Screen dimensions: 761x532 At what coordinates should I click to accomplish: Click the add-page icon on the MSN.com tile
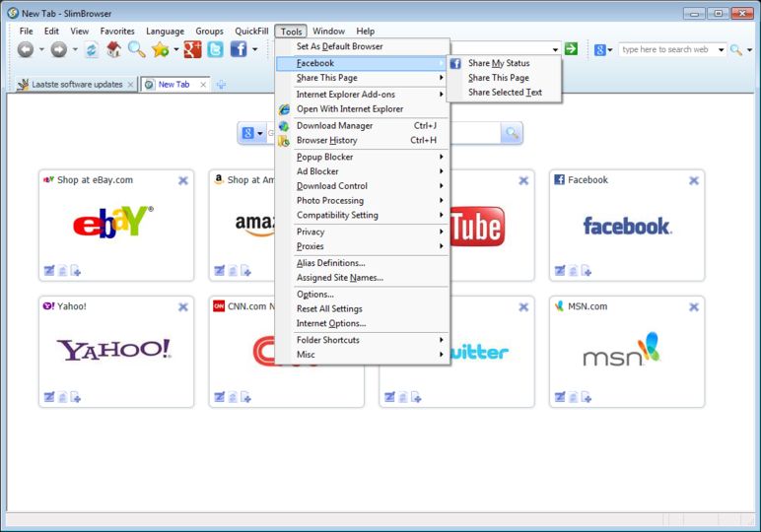click(x=587, y=397)
